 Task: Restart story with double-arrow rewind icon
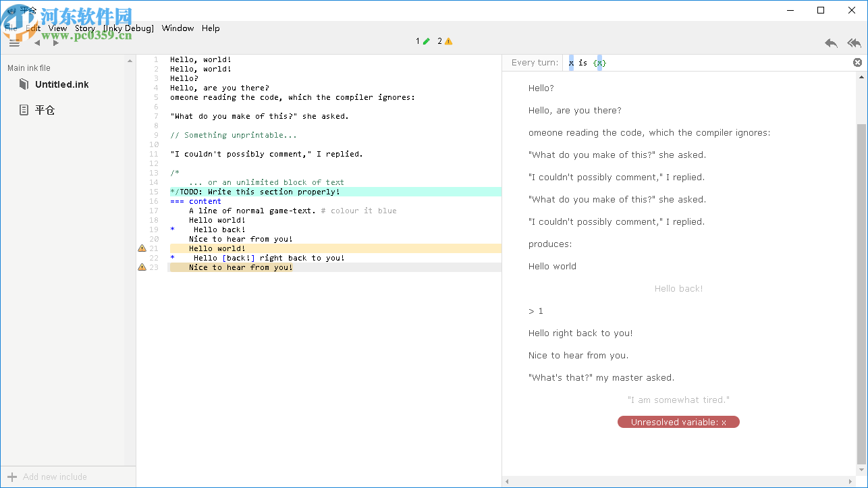(854, 43)
